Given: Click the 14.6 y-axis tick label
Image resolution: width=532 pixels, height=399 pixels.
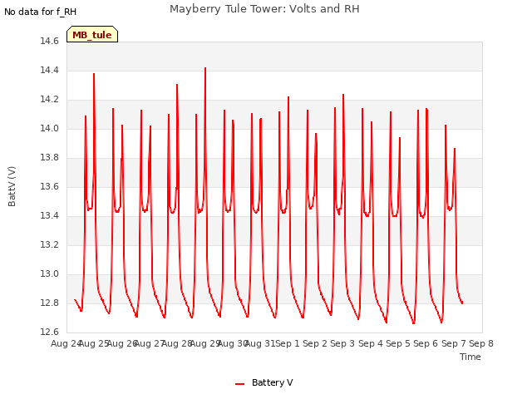Looking at the screenshot, I should [50, 41].
